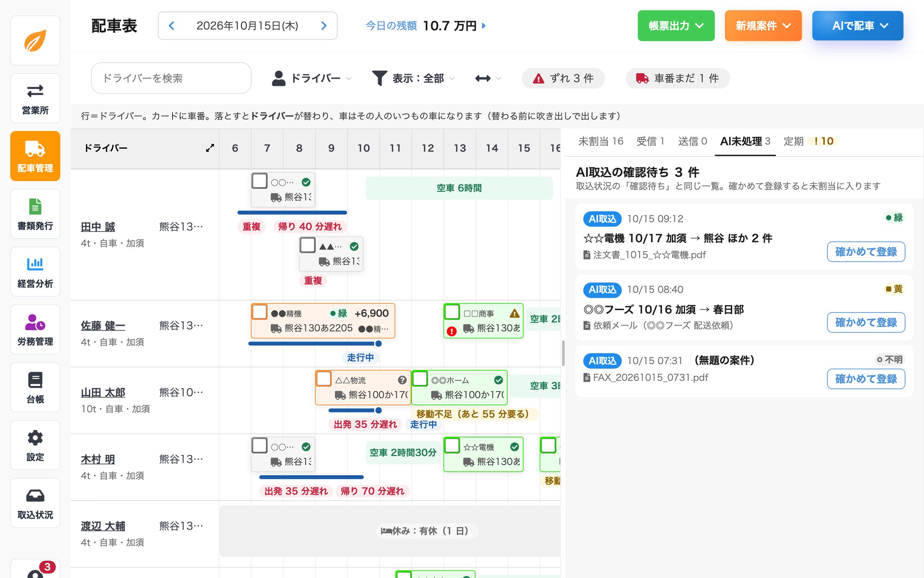This screenshot has height=578, width=924.
Task: Click 山田 太郎's progress bar handle
Action: click(378, 410)
